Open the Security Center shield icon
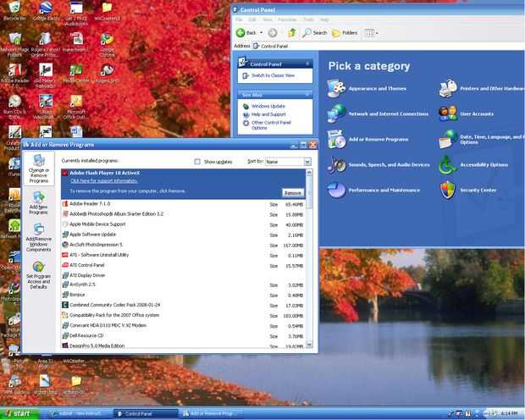The width and height of the screenshot is (525, 420). pos(448,190)
